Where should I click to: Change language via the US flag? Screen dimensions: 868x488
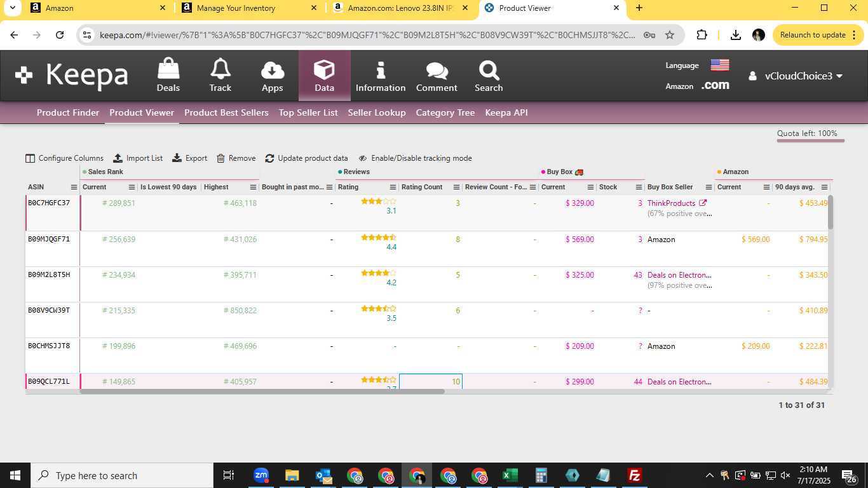pyautogui.click(x=719, y=65)
